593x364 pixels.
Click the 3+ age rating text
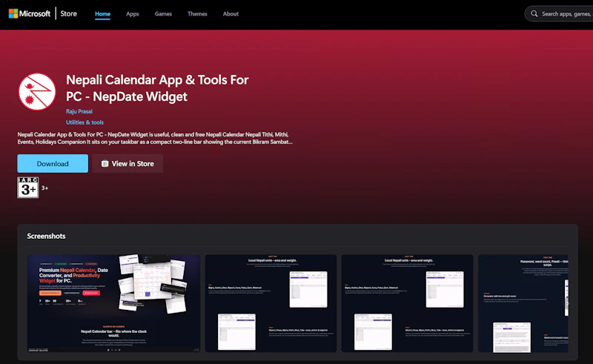(44, 188)
